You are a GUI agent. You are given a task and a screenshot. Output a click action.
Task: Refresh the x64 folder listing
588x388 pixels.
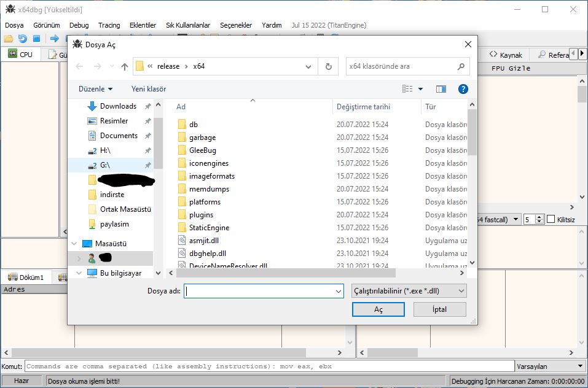point(329,66)
